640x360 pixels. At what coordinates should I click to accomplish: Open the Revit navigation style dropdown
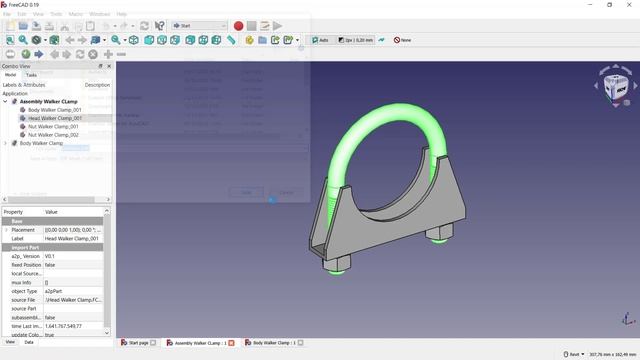[x=573, y=354]
